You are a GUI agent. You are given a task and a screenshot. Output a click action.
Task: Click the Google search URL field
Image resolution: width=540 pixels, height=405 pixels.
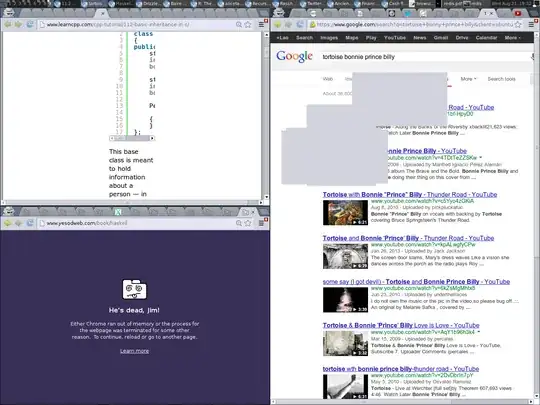pos(415,24)
